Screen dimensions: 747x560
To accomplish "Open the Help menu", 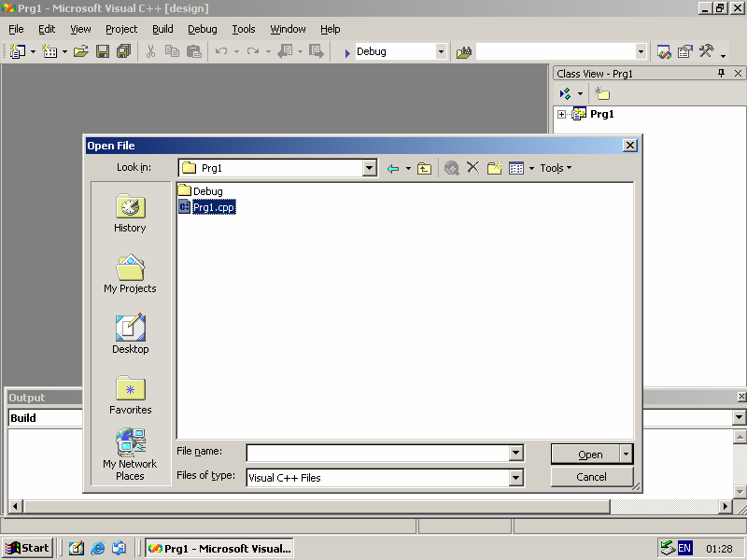I will 331,29.
